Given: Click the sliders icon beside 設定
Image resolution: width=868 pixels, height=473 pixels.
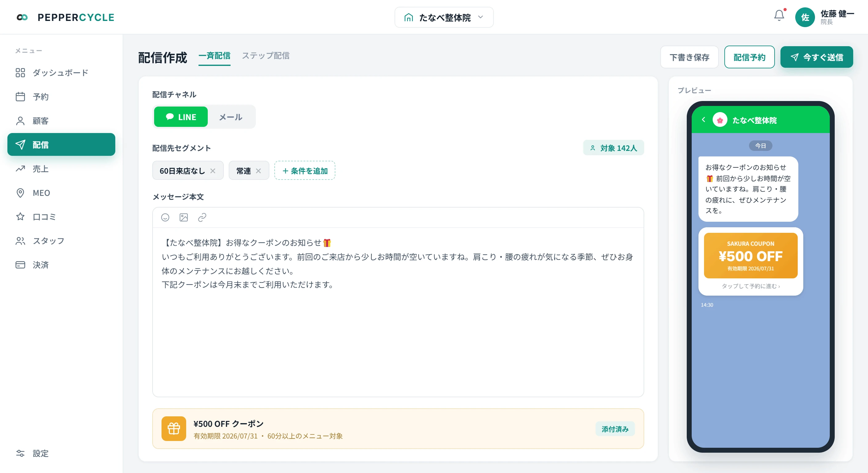Looking at the screenshot, I should tap(20, 453).
